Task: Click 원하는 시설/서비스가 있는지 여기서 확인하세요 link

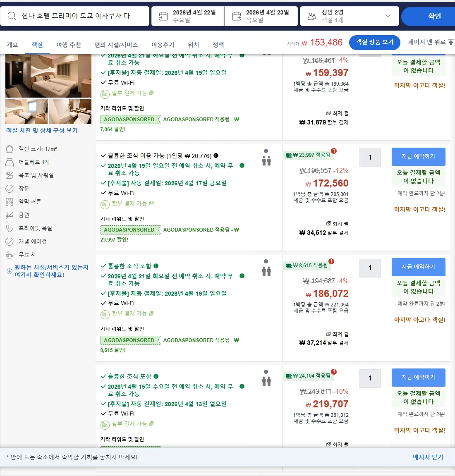Action: click(x=51, y=271)
